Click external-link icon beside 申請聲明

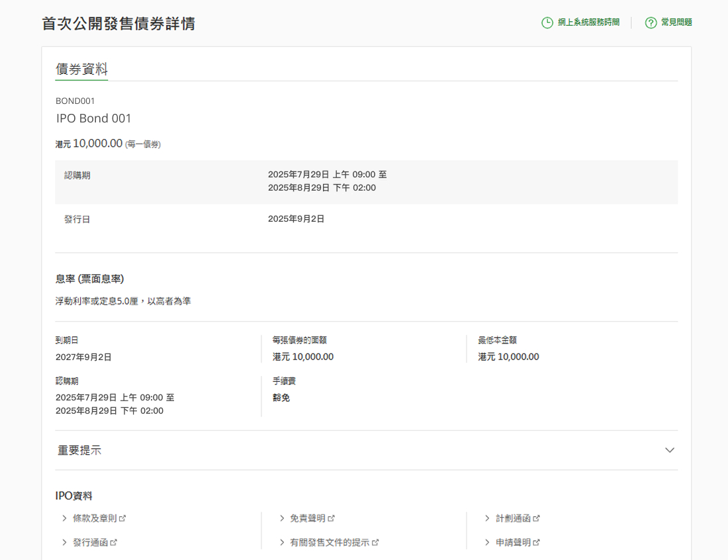pyautogui.click(x=537, y=542)
